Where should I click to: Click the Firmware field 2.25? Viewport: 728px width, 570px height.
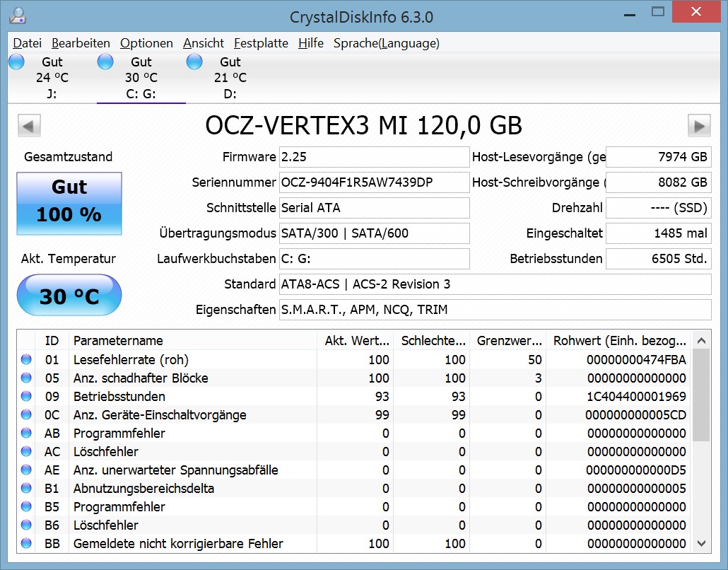point(374,157)
